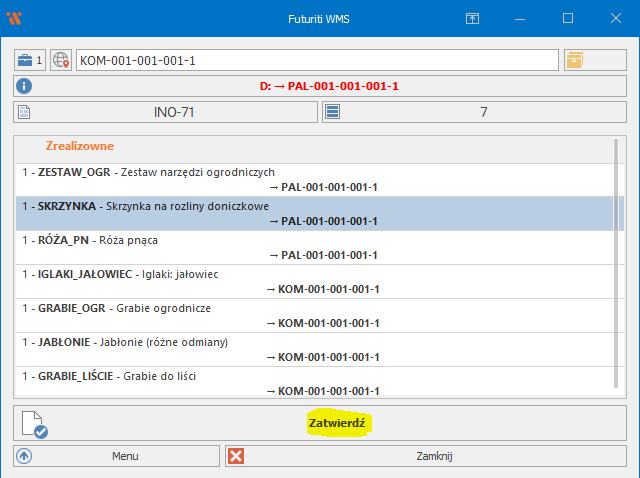This screenshot has width=640, height=478.
Task: Click the blue info icon
Action: point(25,86)
